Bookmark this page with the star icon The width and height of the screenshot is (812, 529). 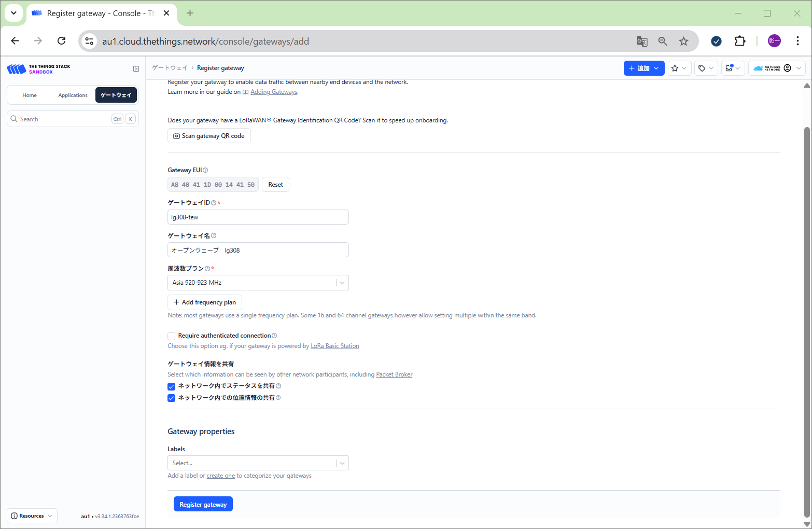click(x=683, y=41)
